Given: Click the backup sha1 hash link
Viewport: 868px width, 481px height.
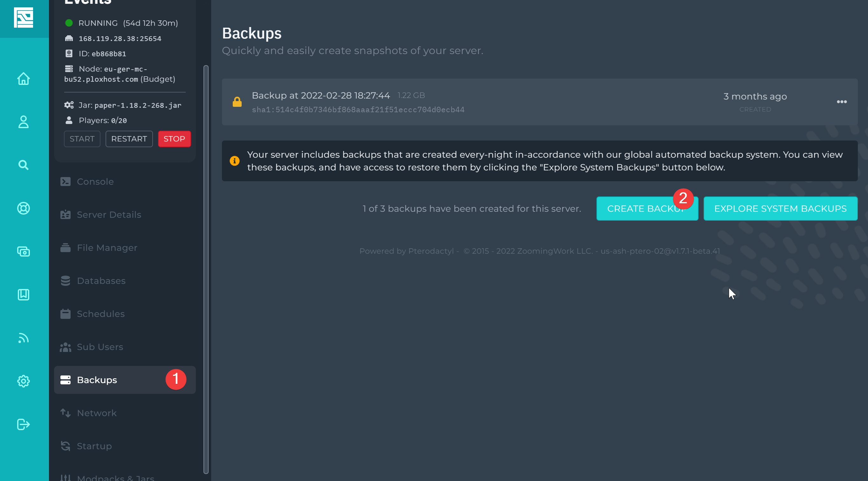Looking at the screenshot, I should (x=358, y=110).
